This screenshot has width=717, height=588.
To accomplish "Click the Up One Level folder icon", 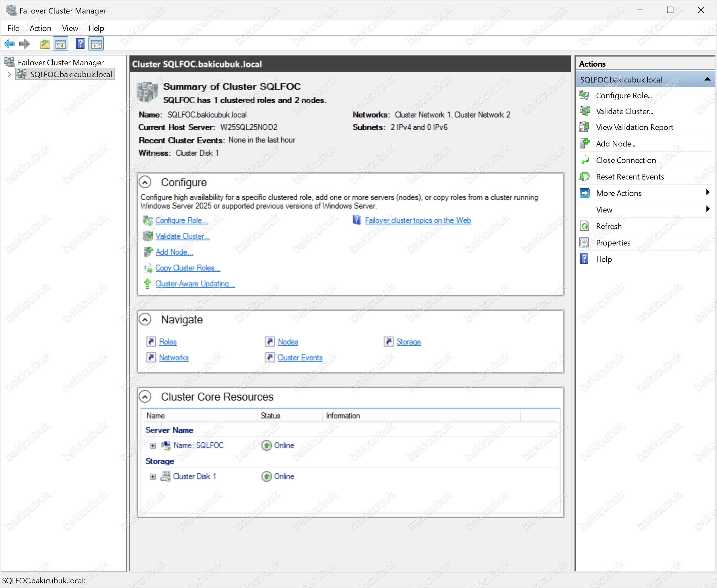I will pos(44,44).
